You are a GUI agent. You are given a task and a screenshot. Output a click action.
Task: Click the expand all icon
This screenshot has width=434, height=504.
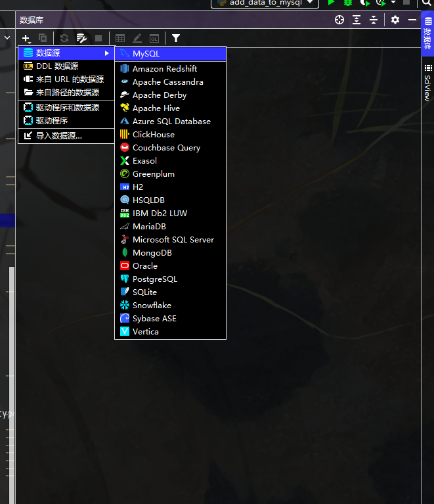point(357,20)
